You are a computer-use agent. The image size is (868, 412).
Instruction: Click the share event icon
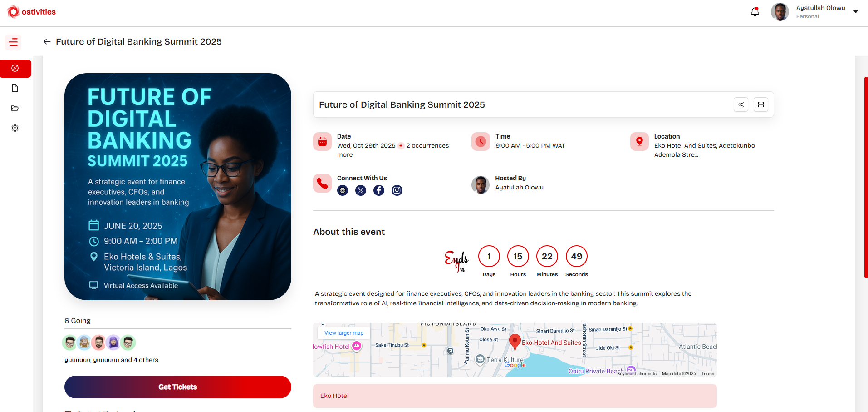click(741, 104)
